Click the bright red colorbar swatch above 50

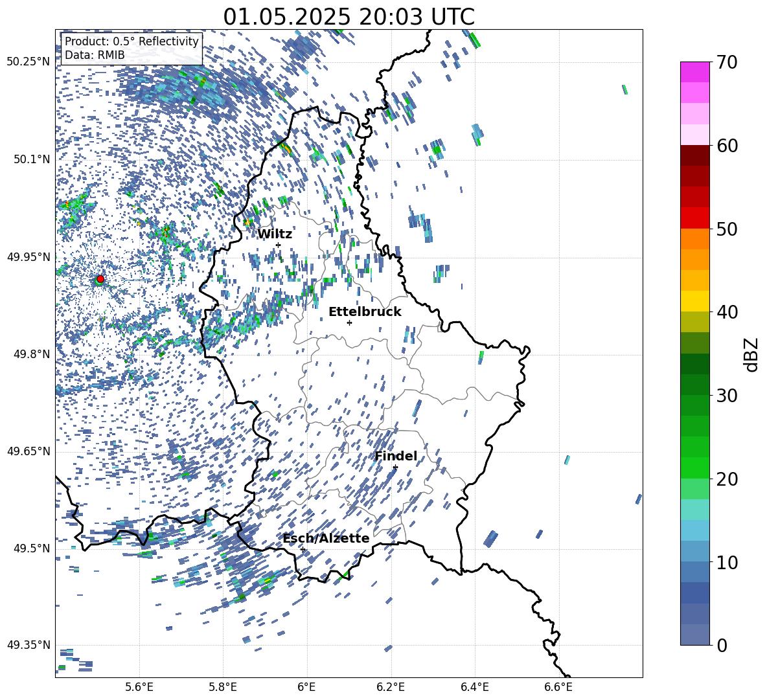tap(695, 218)
